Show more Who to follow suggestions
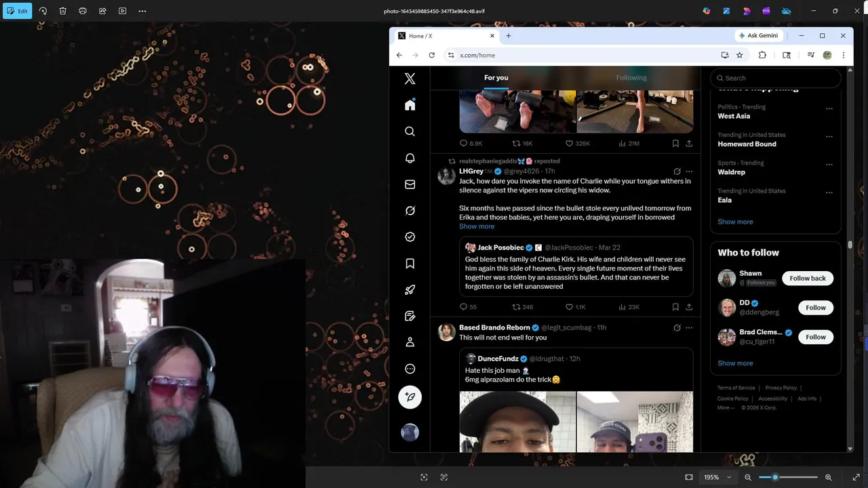 coord(735,363)
